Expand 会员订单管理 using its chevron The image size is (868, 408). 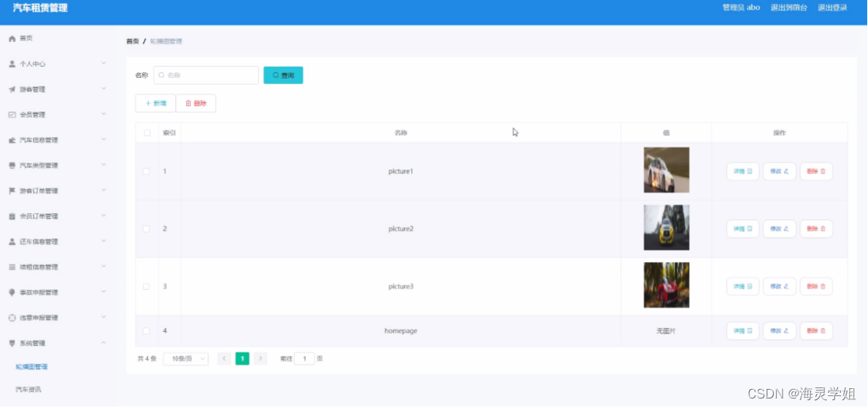pos(104,216)
